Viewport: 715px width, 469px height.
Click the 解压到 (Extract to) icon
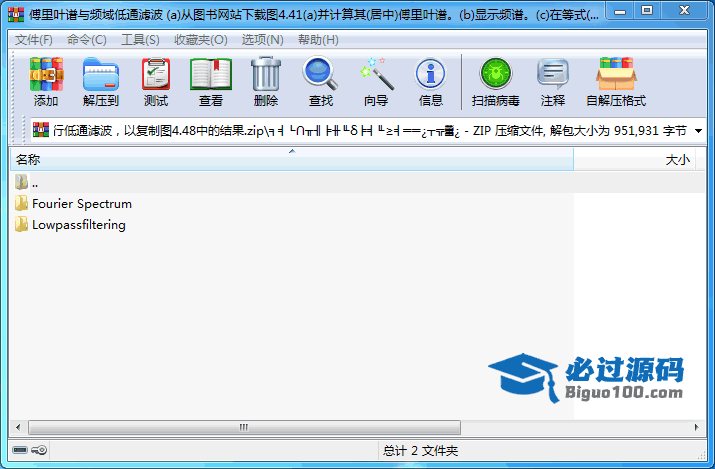click(x=101, y=74)
